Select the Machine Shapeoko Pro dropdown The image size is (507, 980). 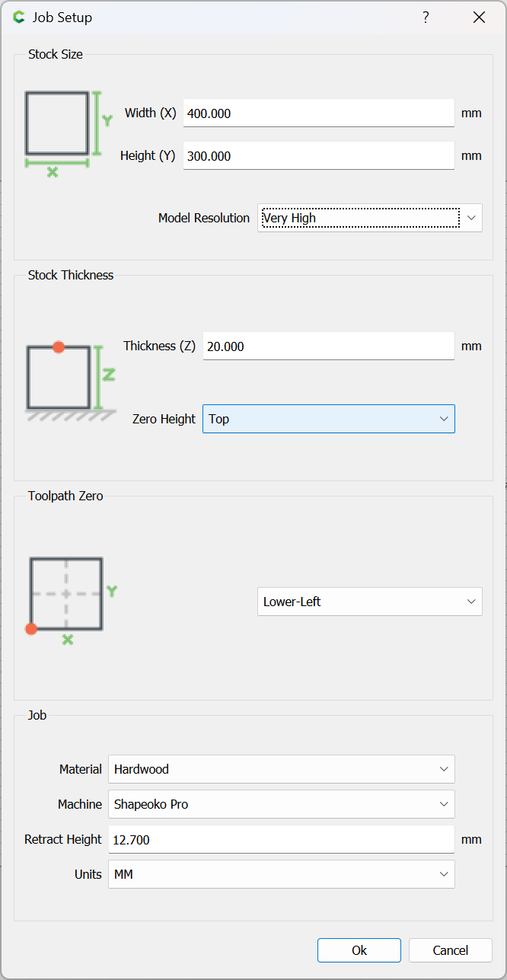[x=282, y=804]
